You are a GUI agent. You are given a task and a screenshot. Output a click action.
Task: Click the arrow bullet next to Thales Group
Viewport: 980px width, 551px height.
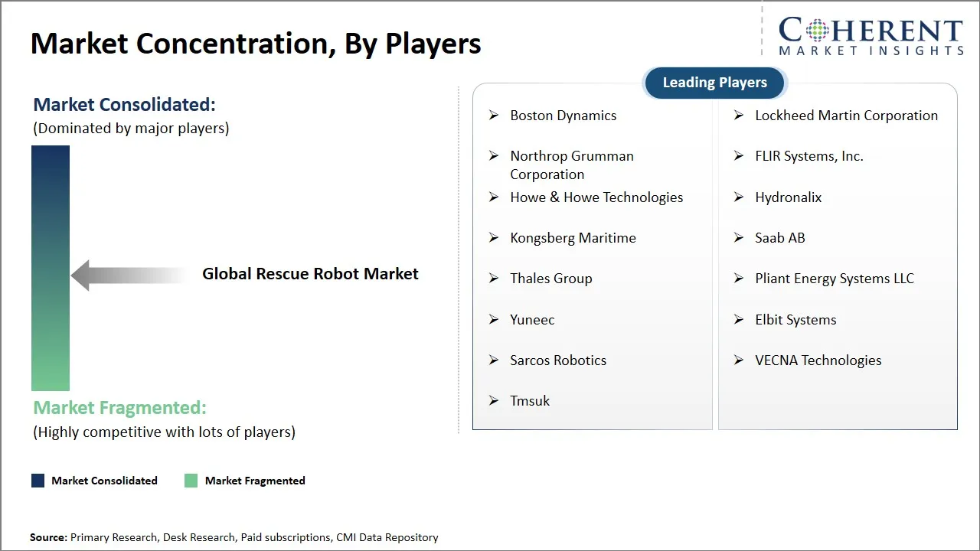(x=494, y=279)
